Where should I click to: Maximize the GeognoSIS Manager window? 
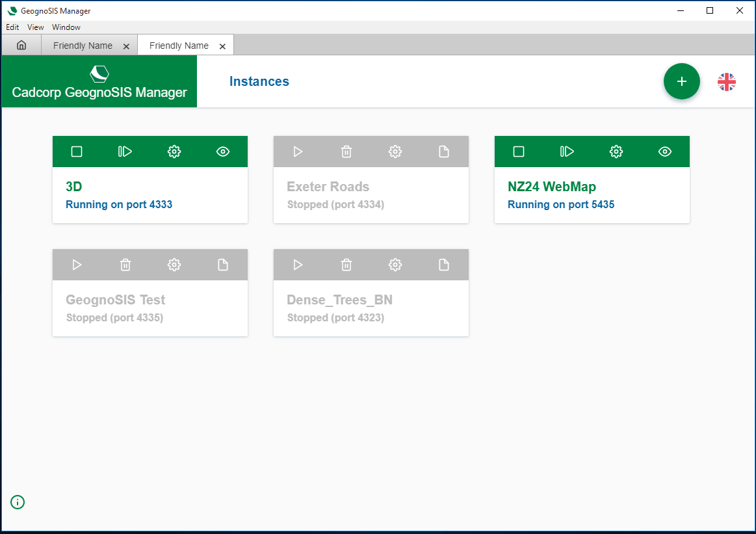[x=710, y=10]
